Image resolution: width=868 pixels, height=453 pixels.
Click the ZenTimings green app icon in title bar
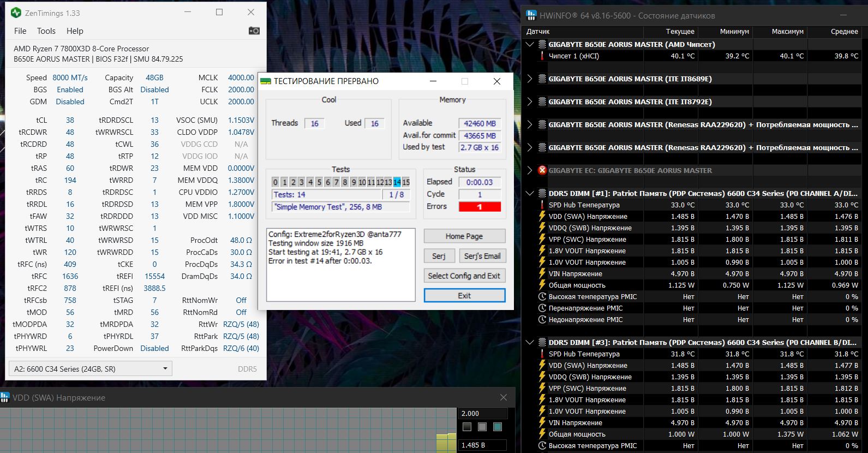coord(16,13)
